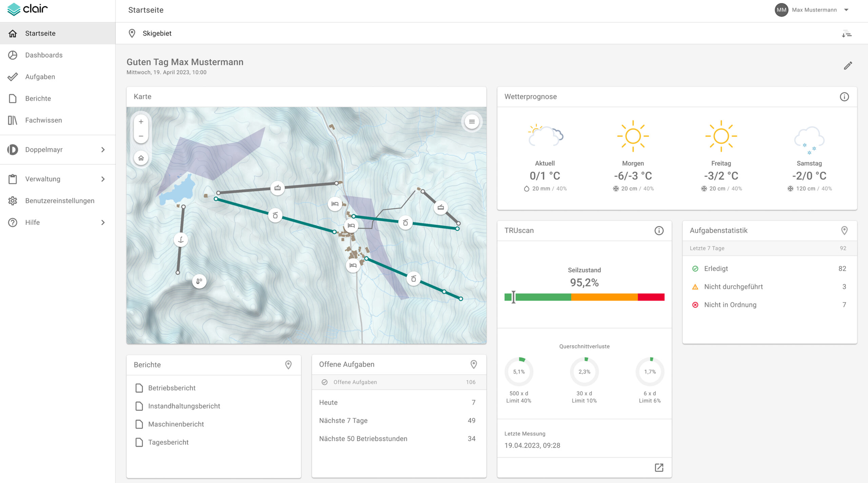The height and width of the screenshot is (483, 868).
Task: Click the Aufgabenstatistik location pin icon
Action: point(844,231)
